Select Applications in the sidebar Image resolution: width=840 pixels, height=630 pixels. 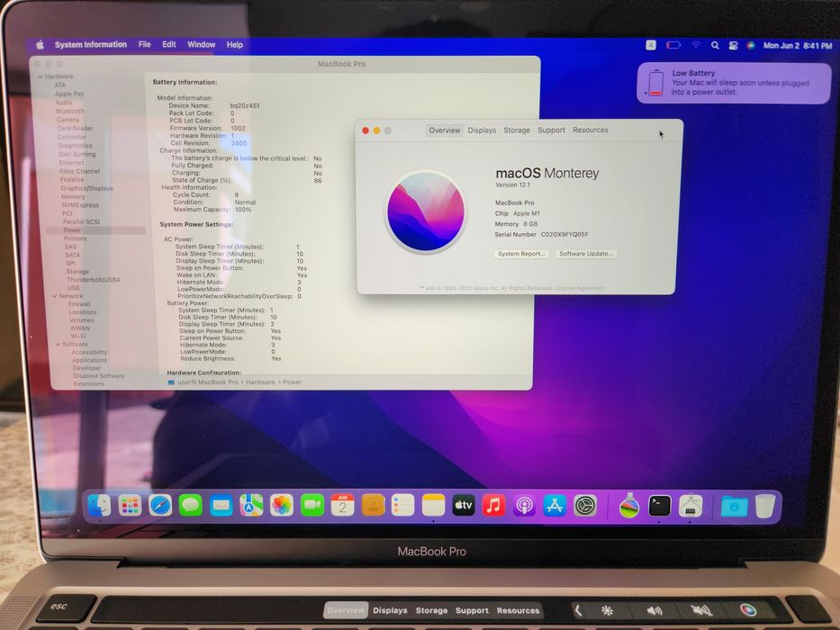tap(89, 360)
